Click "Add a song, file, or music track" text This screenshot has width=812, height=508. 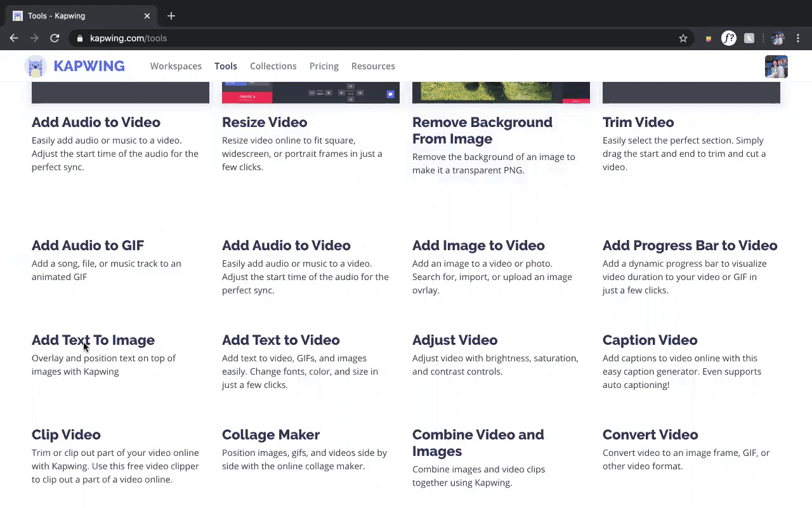click(x=106, y=270)
